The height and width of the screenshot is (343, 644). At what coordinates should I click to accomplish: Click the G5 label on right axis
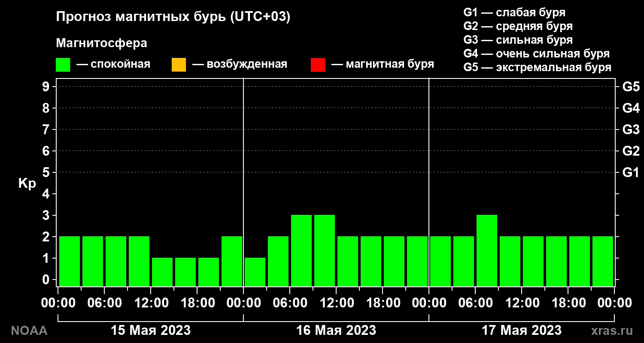coord(631,87)
